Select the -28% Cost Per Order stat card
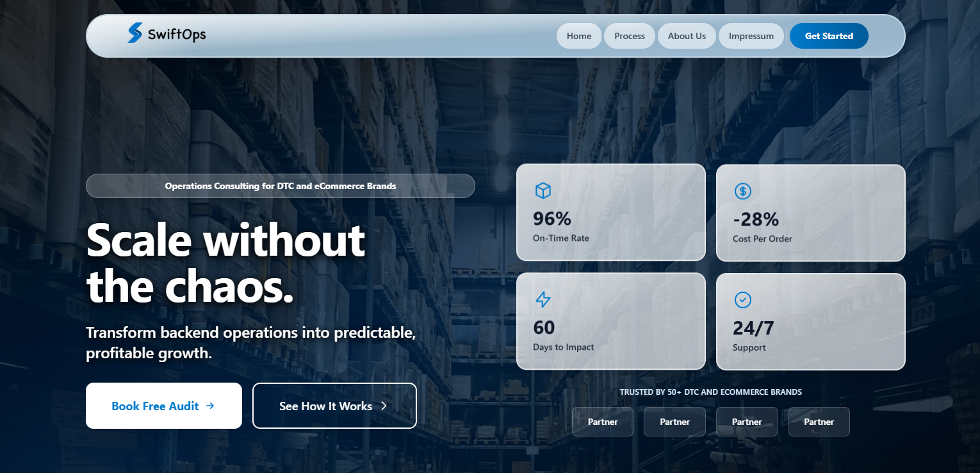The width and height of the screenshot is (980, 473). 810,212
